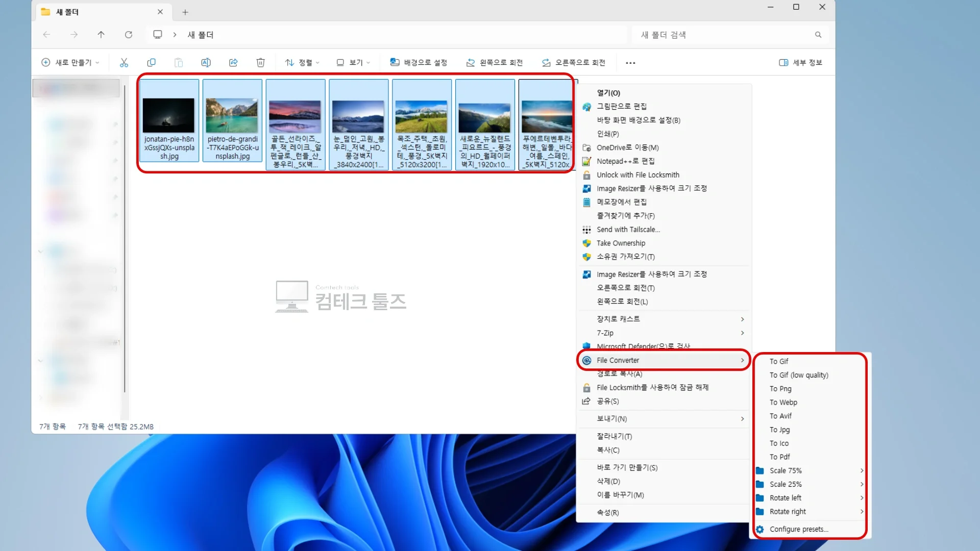This screenshot has height=551, width=980.
Task: Open the 새로 만들기 dropdown
Action: tap(70, 62)
